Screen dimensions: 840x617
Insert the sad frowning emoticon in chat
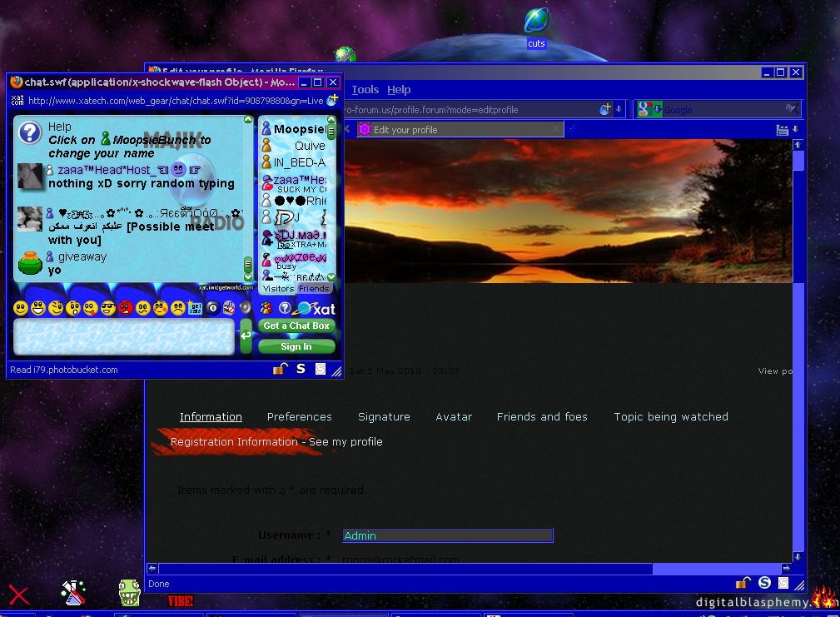click(x=178, y=308)
